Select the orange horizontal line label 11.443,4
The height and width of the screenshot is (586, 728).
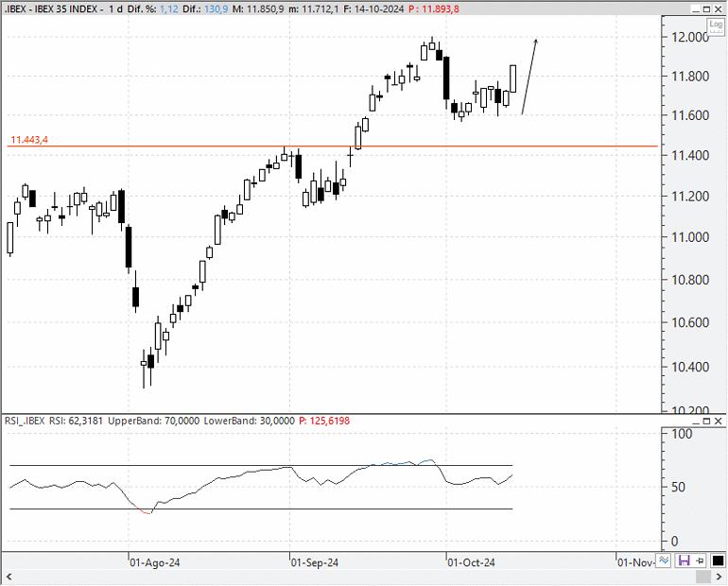click(29, 140)
